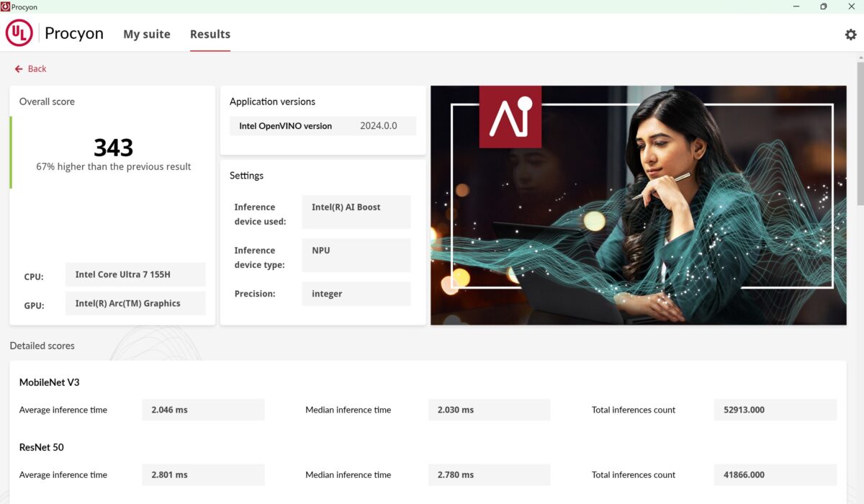Click the AI benchmark banner image
The height and width of the screenshot is (504, 864).
pyautogui.click(x=639, y=205)
